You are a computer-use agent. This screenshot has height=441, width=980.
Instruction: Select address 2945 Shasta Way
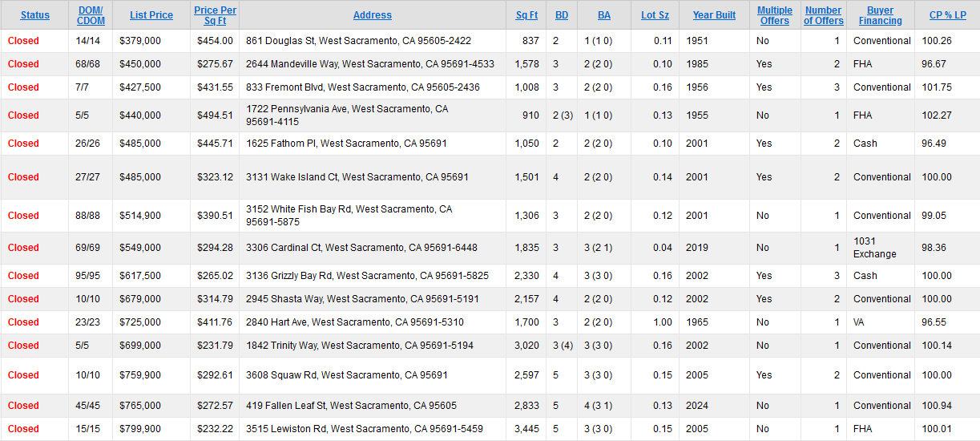pos(362,299)
